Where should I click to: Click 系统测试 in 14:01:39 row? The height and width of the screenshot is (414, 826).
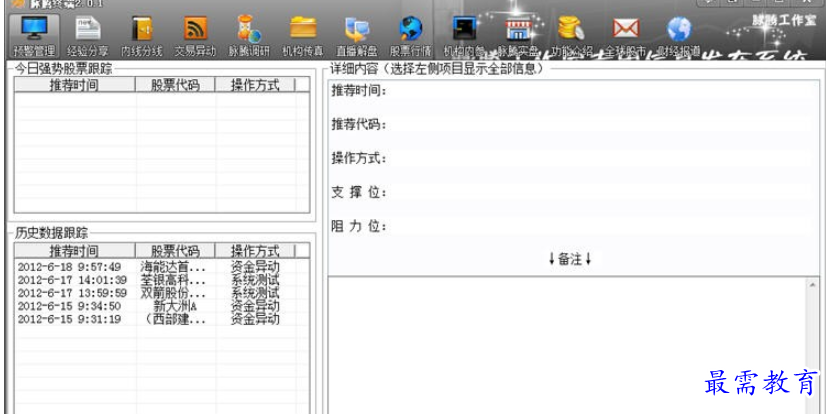[255, 280]
